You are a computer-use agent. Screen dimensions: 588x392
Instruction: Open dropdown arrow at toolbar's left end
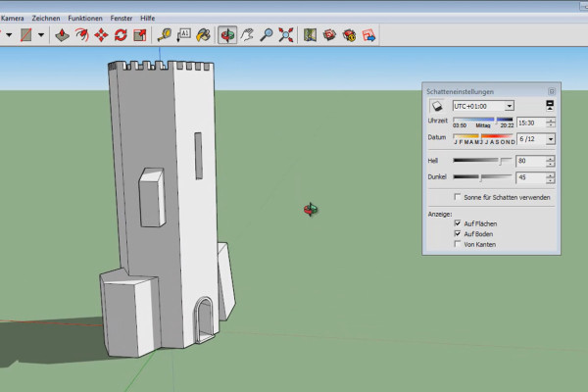click(9, 35)
